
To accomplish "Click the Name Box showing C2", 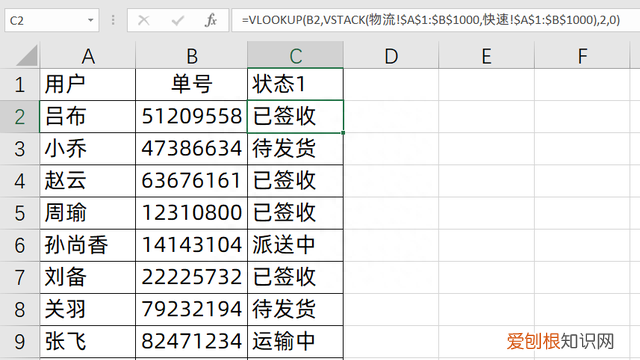I will [x=52, y=20].
